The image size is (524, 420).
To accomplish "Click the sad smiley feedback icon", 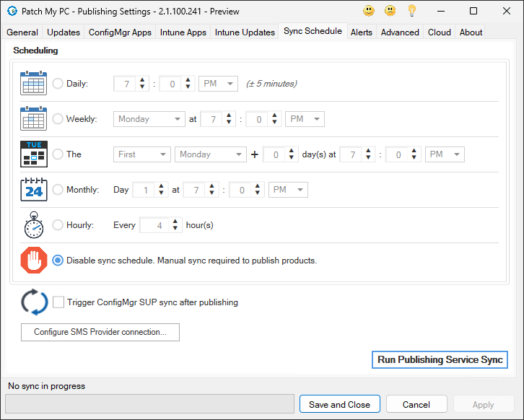I will coord(390,11).
